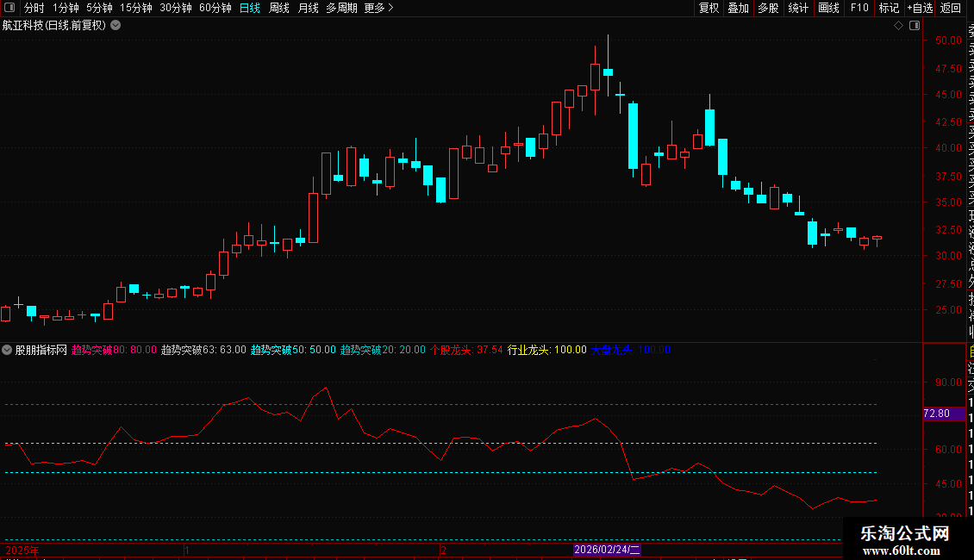The height and width of the screenshot is (560, 974).
Task: Click the 大盘龙头: 100.00 label
Action: pyautogui.click(x=630, y=350)
